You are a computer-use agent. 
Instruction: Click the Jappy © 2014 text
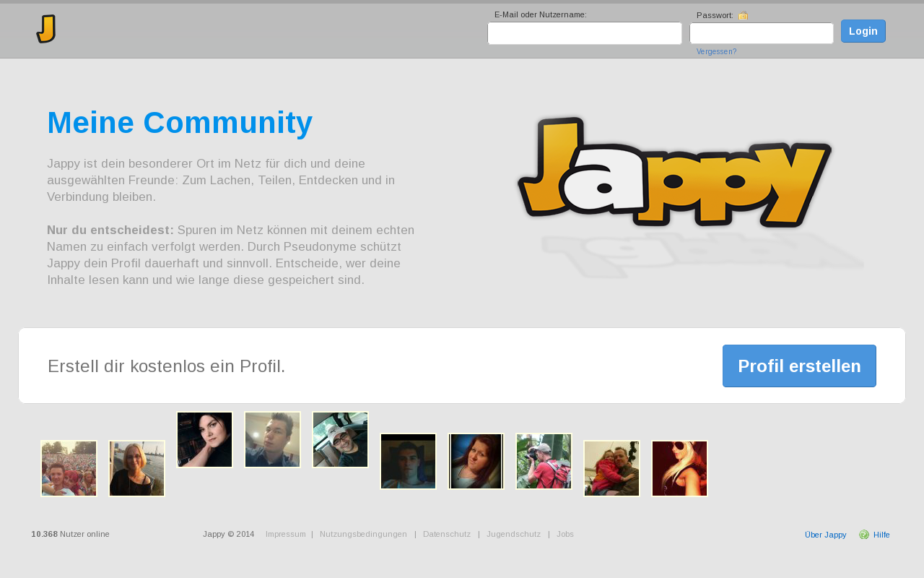point(229,535)
